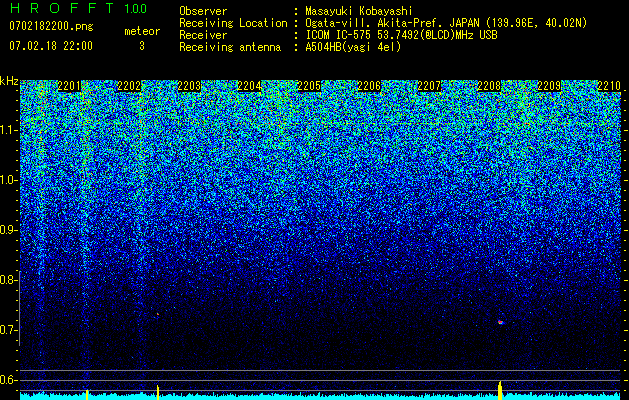Select the Ogata-vill. Akita-Pref. JAPAN location text
The height and width of the screenshot is (400, 629).
coord(446,23)
